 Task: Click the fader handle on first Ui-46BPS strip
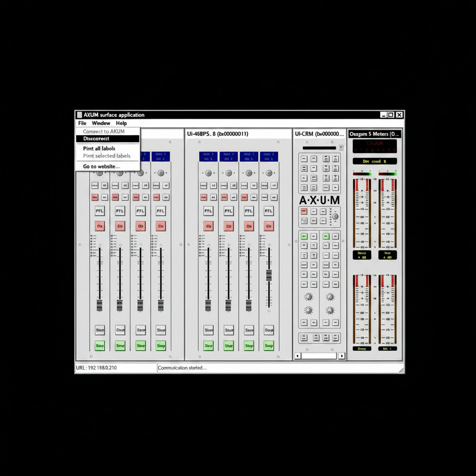coord(208,306)
